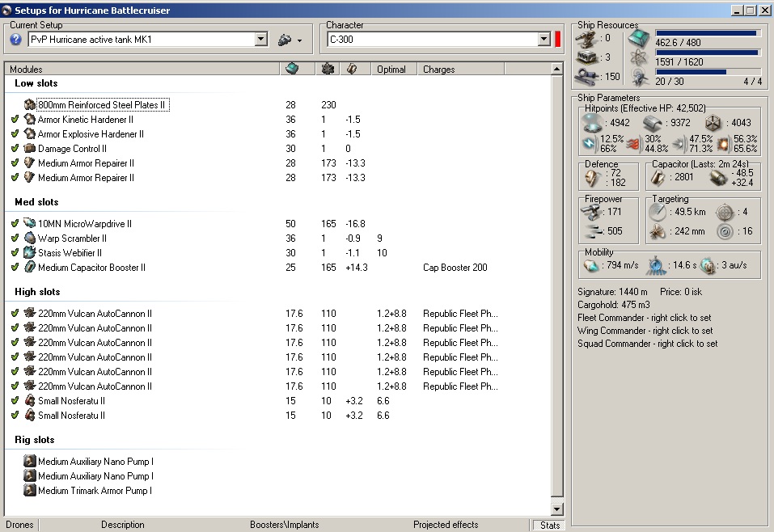Click the Damage Control II module icon
This screenshot has height=532, width=774.
pyautogui.click(x=30, y=149)
